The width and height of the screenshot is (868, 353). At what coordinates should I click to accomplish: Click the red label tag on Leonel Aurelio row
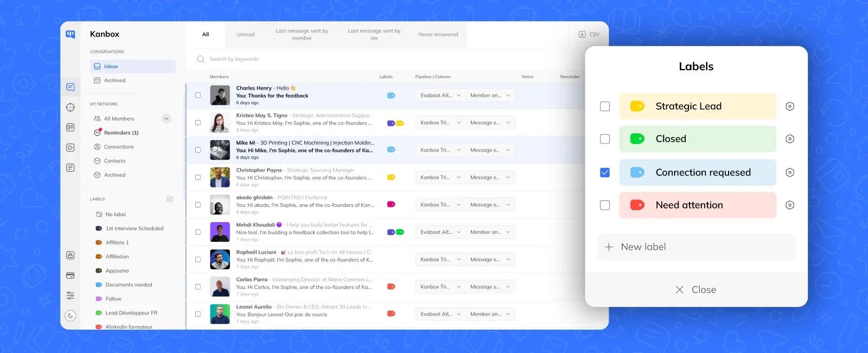[391, 314]
